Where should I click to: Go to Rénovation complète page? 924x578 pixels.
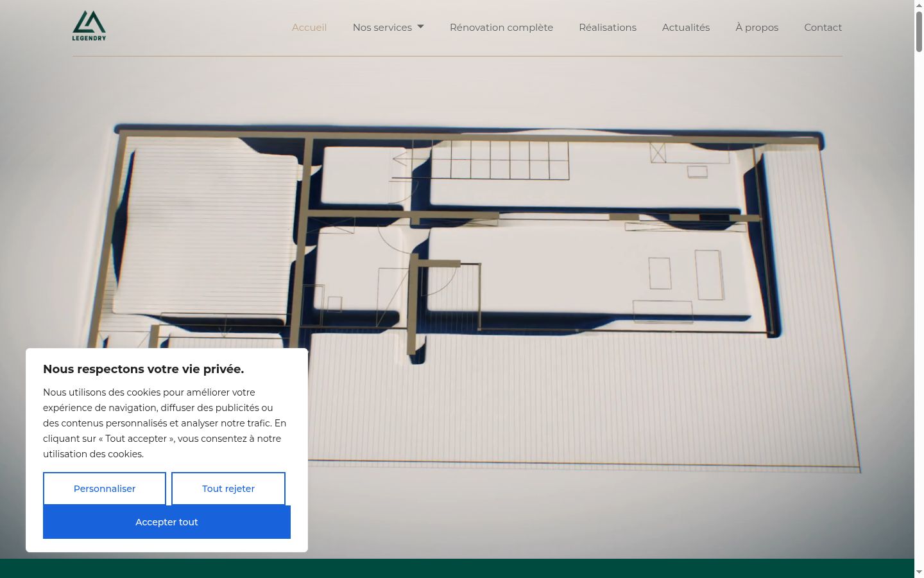(x=501, y=28)
